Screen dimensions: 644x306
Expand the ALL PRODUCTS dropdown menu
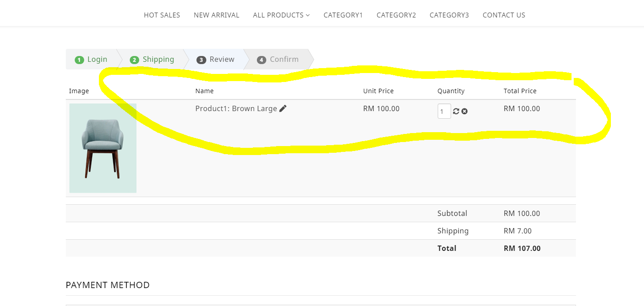pos(281,15)
